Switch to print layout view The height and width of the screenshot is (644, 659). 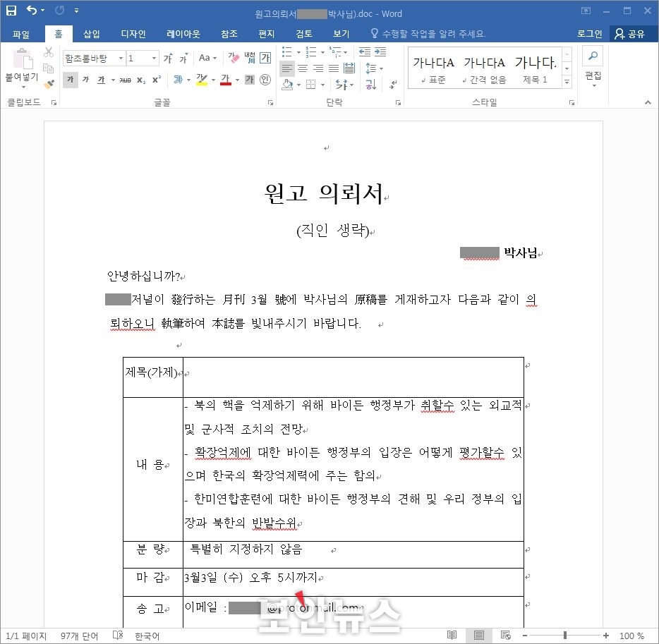point(478,635)
